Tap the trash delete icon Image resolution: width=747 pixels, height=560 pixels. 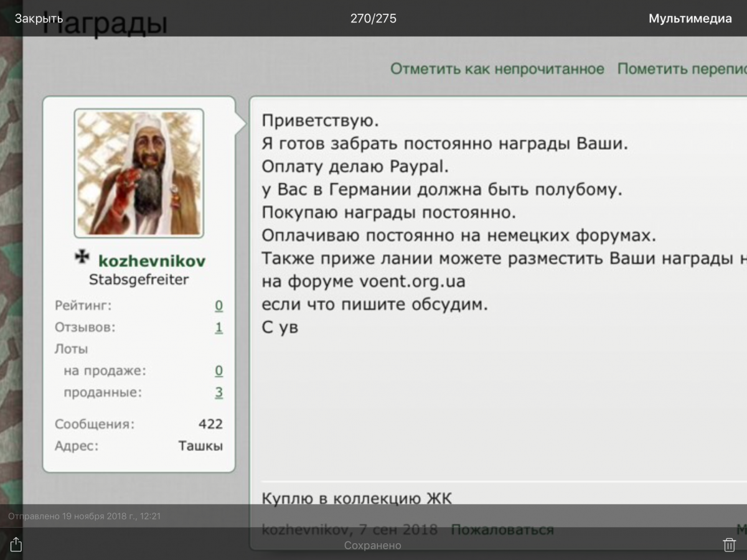tap(729, 544)
